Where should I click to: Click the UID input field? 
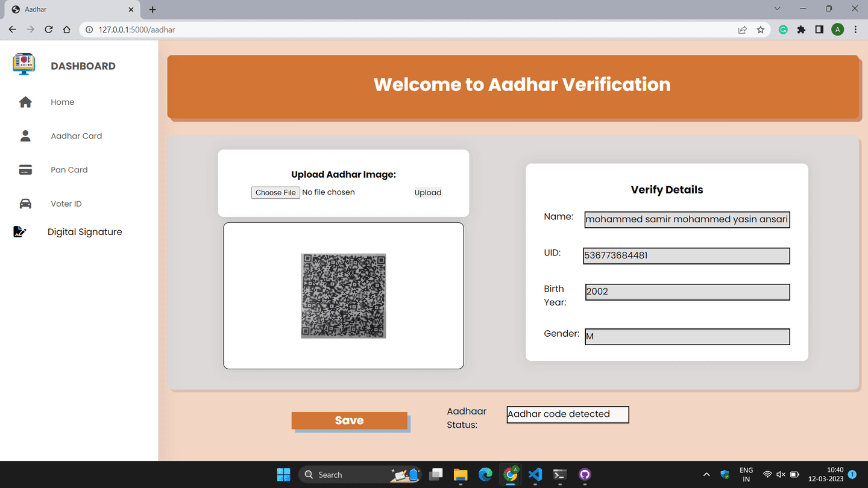(687, 255)
